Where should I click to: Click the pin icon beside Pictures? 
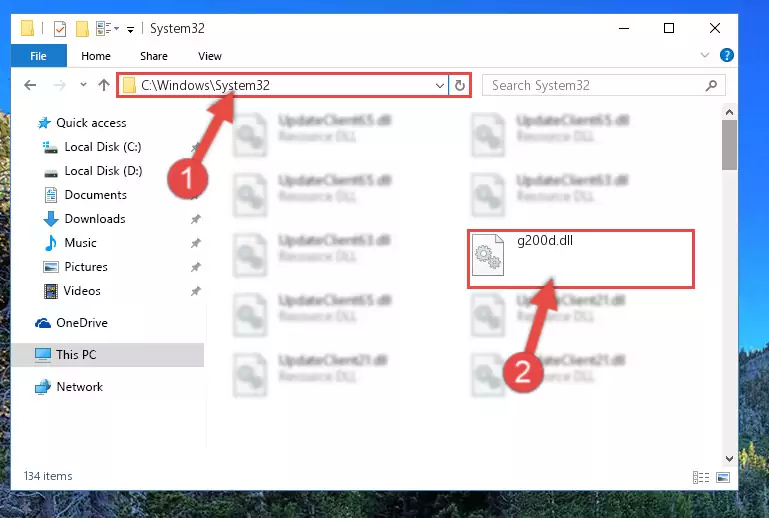pyautogui.click(x=196, y=267)
